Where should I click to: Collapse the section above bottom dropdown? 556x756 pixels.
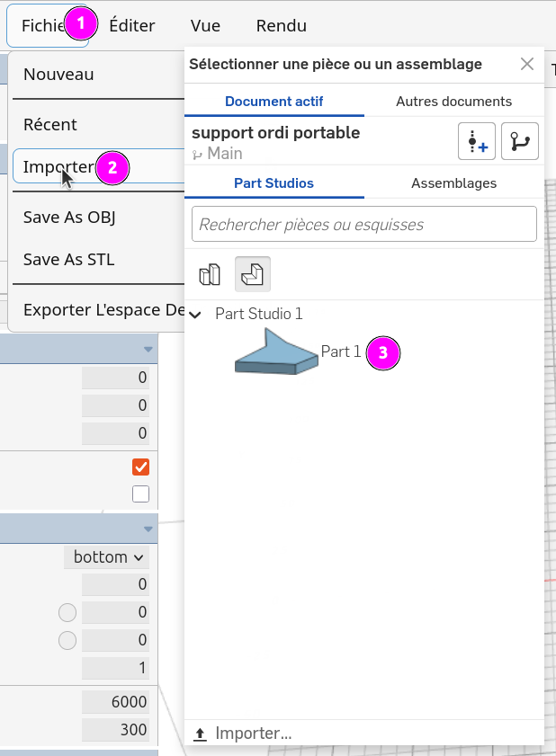coord(148,529)
